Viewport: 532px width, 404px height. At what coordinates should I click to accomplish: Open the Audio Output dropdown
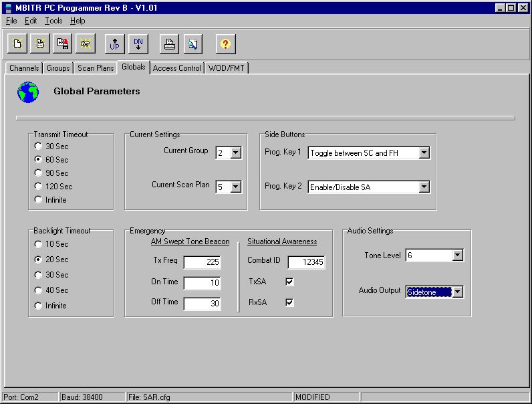click(x=457, y=292)
